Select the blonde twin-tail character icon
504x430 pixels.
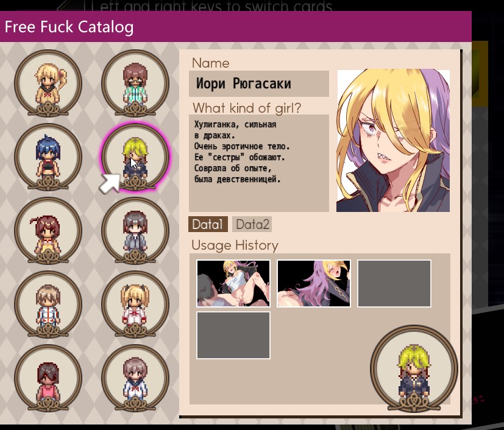pos(135,305)
